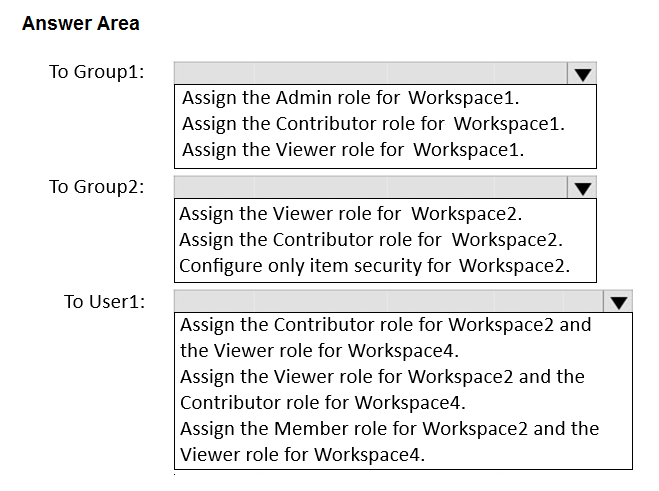659x491 pixels.
Task: Open the To Group2 dropdown arrow
Action: click(x=582, y=188)
